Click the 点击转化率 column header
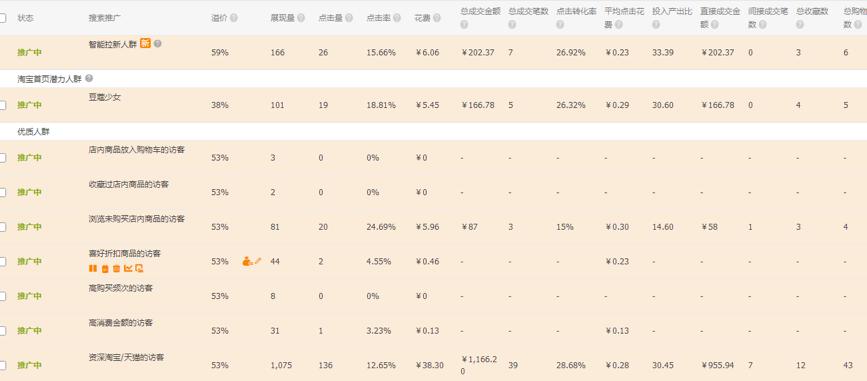867x381 pixels. [576, 12]
